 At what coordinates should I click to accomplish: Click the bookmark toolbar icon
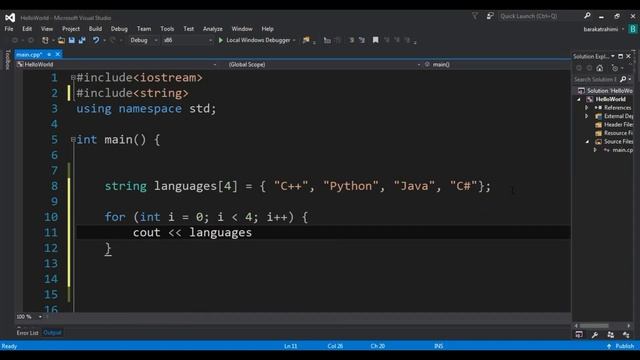point(376,40)
